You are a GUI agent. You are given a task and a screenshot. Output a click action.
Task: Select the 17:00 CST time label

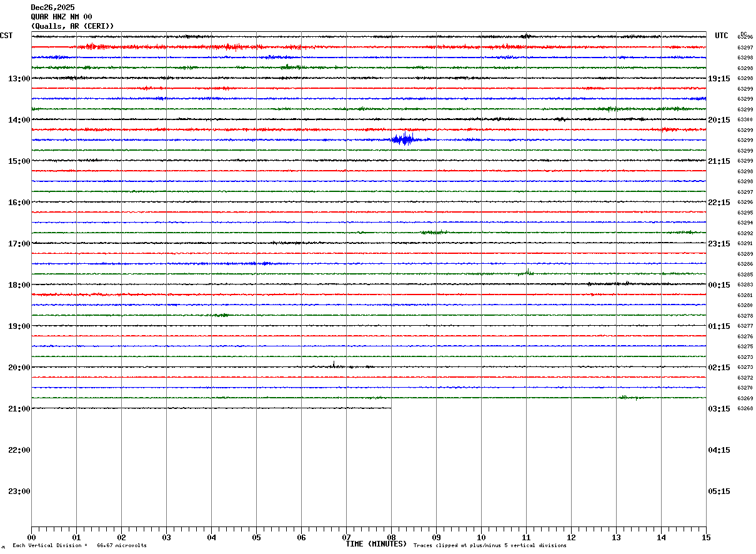(x=19, y=244)
